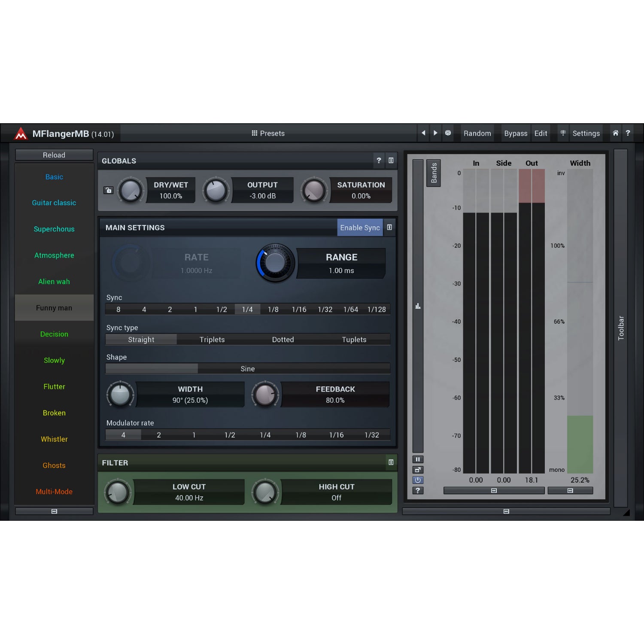Image resolution: width=644 pixels, height=644 pixels.
Task: Click the histogram icon on meter side strip
Action: tap(418, 306)
